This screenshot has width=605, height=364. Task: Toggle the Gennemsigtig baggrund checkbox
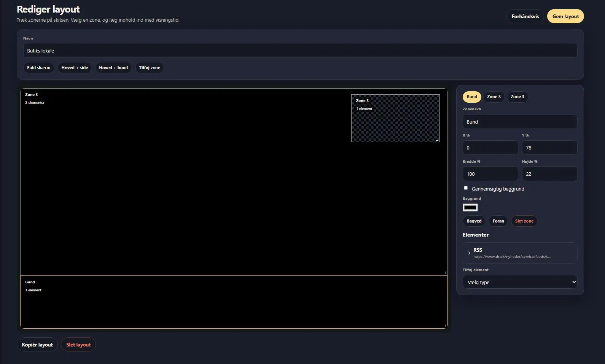click(466, 188)
